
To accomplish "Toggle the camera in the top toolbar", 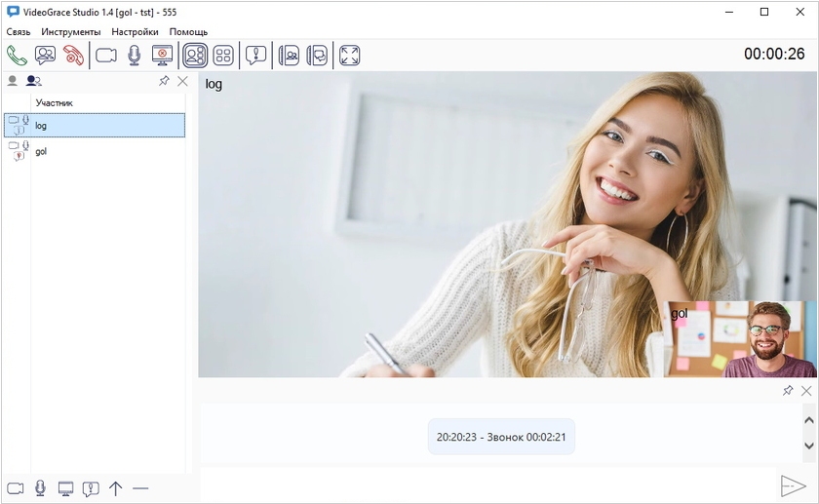I will (x=106, y=56).
